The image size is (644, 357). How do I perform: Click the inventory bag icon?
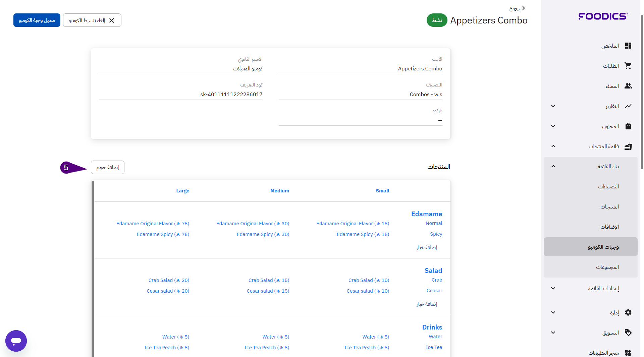click(x=628, y=126)
